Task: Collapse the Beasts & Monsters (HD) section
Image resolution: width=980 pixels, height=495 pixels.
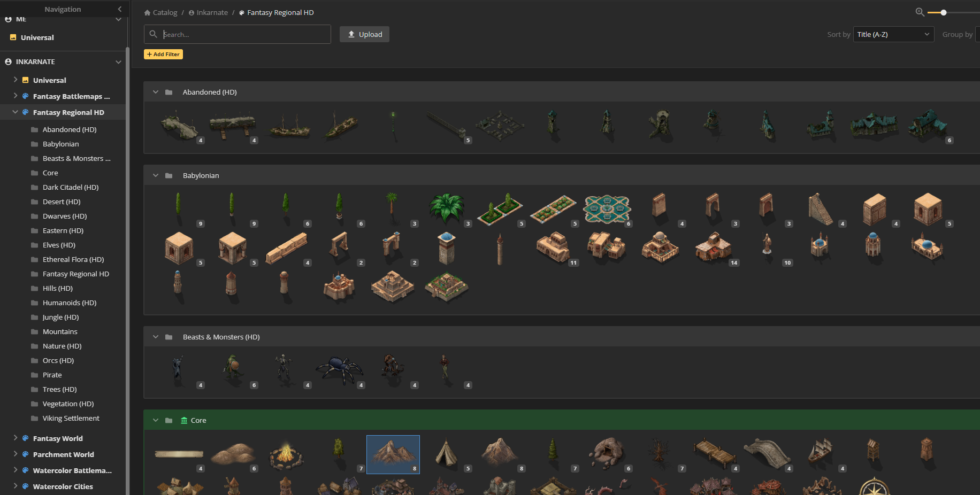Action: click(x=156, y=337)
